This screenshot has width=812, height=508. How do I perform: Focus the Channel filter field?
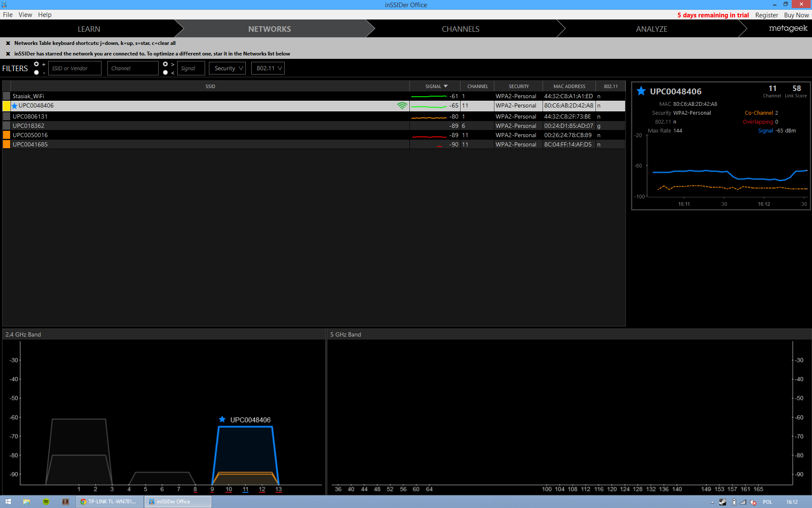coord(133,68)
